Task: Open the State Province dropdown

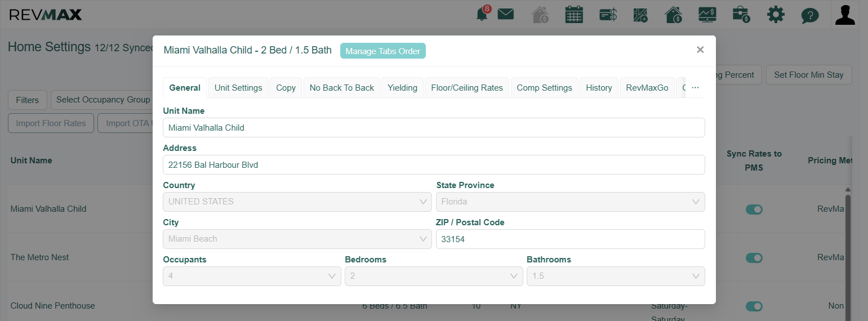Action: (571, 202)
